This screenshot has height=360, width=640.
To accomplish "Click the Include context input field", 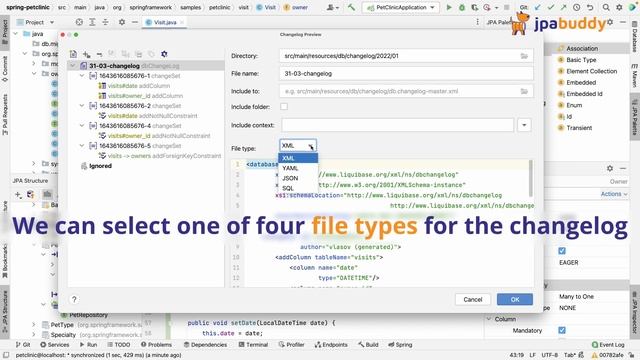I will click(x=398, y=125).
